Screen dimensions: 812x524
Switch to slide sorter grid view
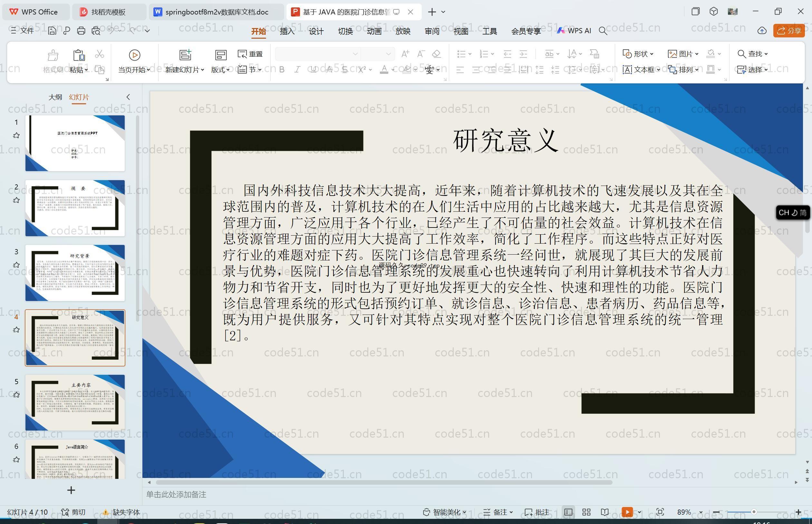(586, 512)
